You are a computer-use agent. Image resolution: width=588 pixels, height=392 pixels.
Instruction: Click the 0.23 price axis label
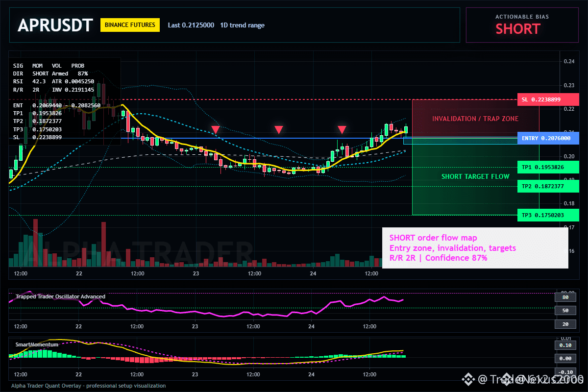coord(569,85)
